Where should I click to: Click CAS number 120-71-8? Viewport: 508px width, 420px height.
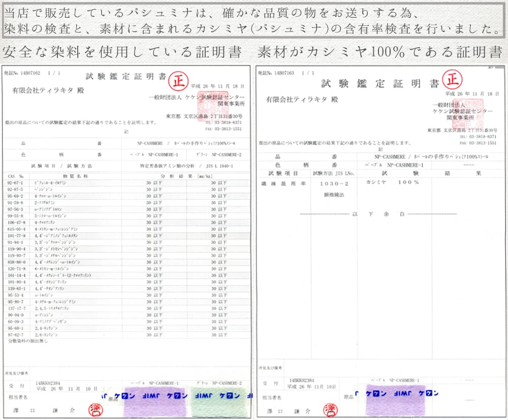[16, 269]
